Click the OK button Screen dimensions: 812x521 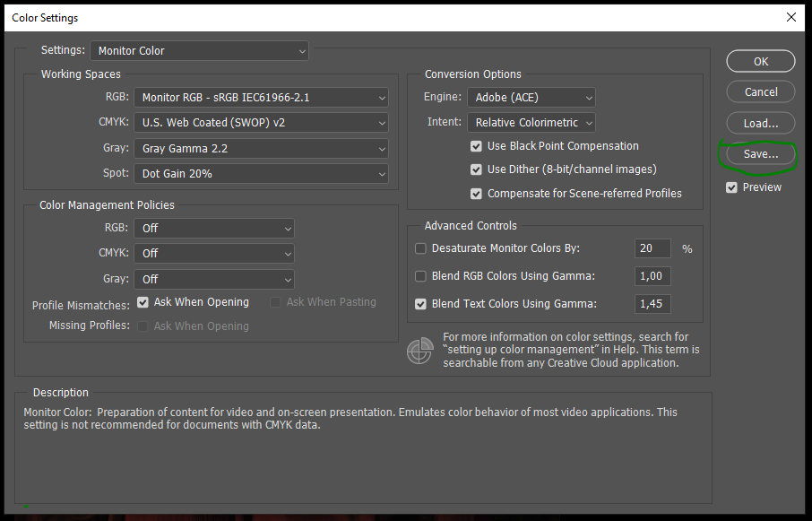pyautogui.click(x=760, y=62)
